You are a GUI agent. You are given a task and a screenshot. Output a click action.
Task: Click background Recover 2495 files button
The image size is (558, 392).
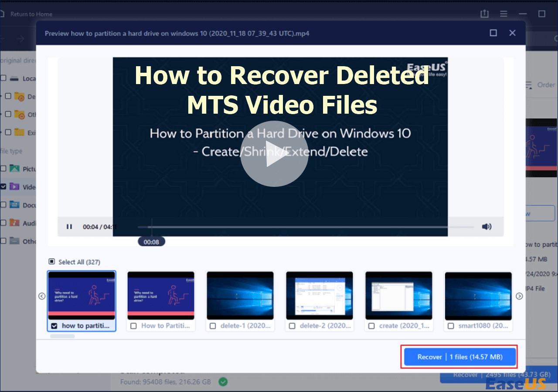pyautogui.click(x=499, y=375)
